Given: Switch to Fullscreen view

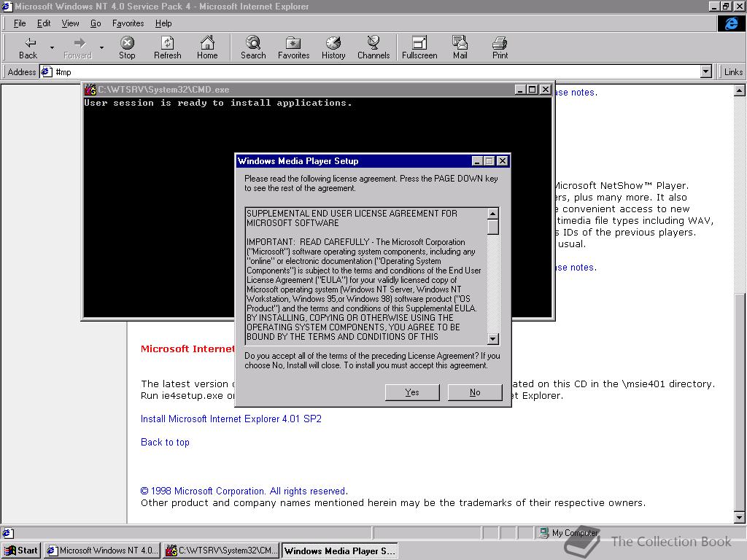Looking at the screenshot, I should click(419, 48).
